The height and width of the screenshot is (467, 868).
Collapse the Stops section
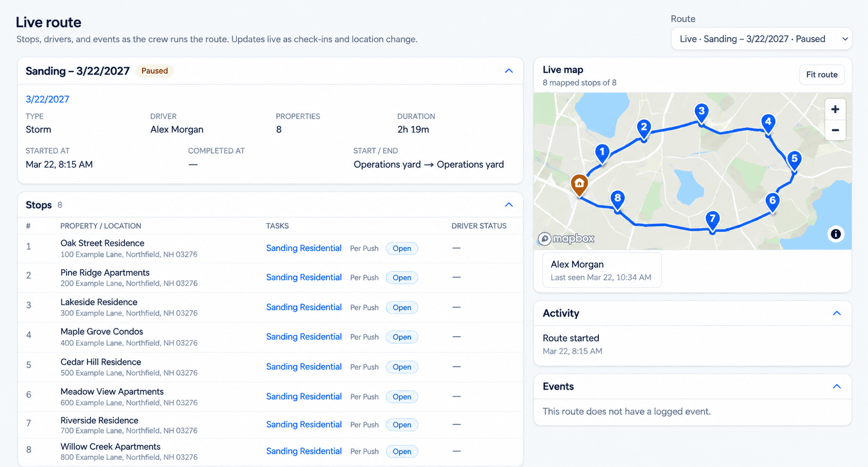pyautogui.click(x=509, y=205)
